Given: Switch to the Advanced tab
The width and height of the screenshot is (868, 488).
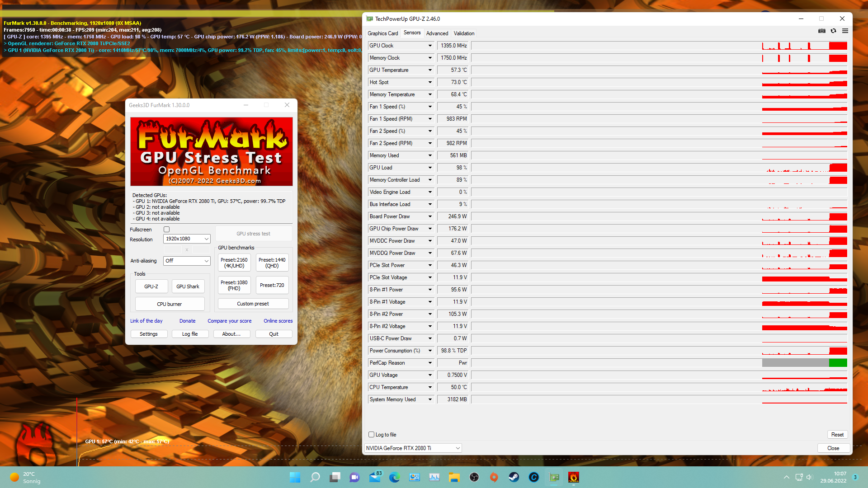Looking at the screenshot, I should (x=437, y=33).
